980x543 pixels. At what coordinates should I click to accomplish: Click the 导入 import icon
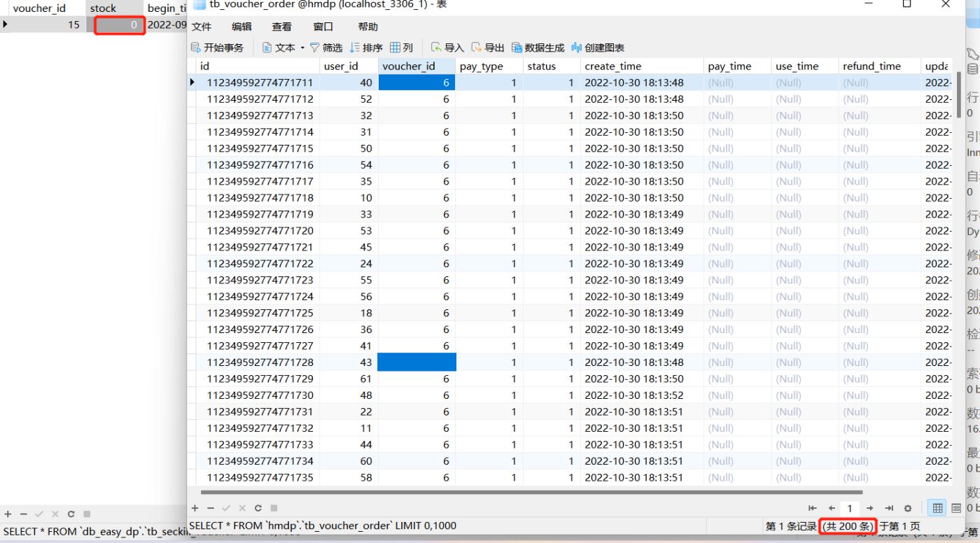pos(436,48)
